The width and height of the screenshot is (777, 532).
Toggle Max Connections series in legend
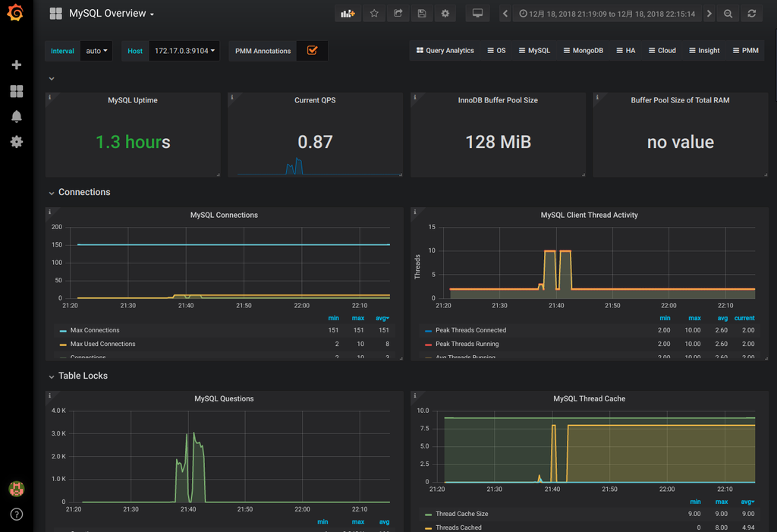pos(95,330)
